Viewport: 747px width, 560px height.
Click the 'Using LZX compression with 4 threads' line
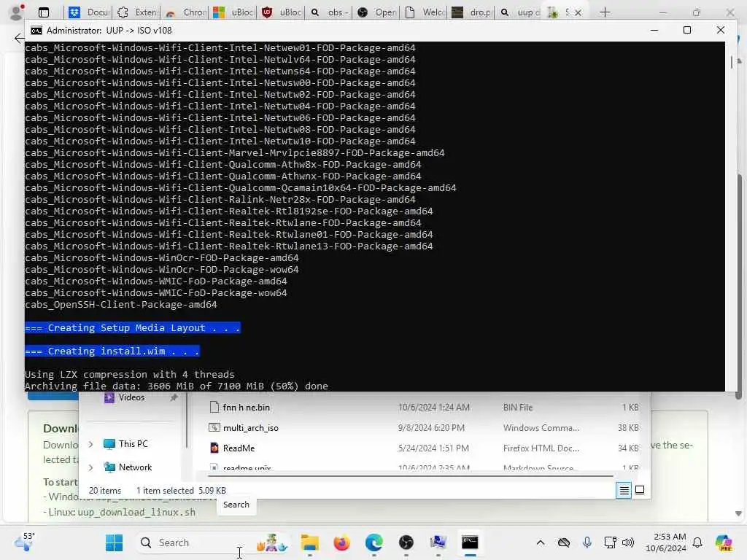tap(130, 374)
